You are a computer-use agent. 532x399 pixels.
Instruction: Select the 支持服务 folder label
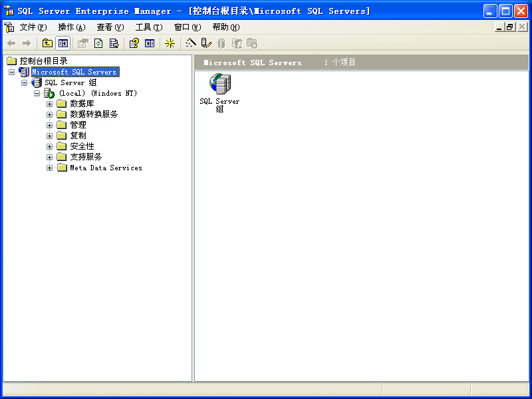coord(86,157)
